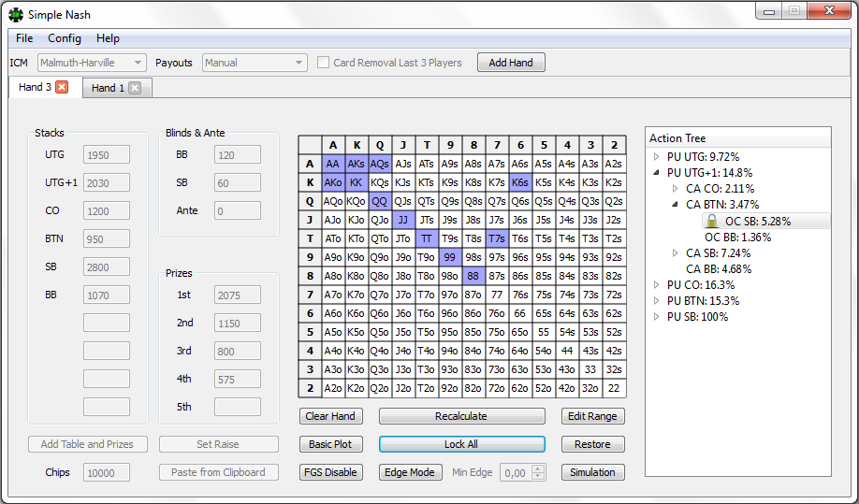Click the BB blind field showing 120

pyautogui.click(x=238, y=155)
